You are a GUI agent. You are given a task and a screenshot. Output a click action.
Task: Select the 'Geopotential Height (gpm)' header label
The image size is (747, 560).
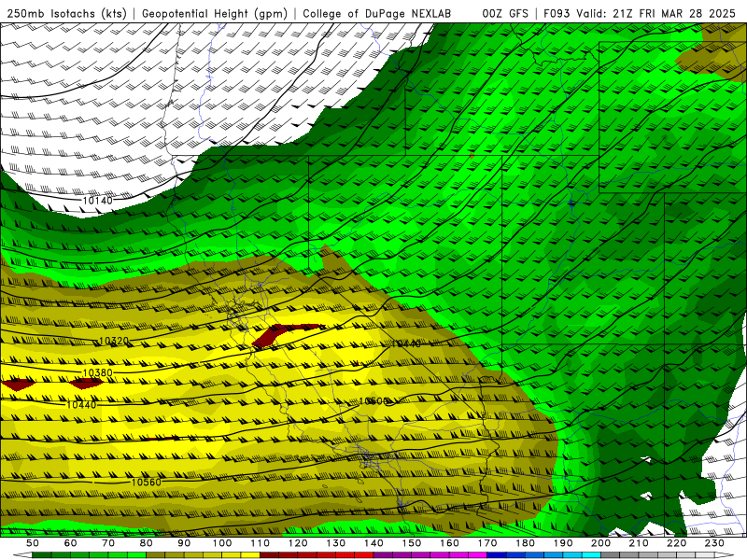(x=215, y=13)
